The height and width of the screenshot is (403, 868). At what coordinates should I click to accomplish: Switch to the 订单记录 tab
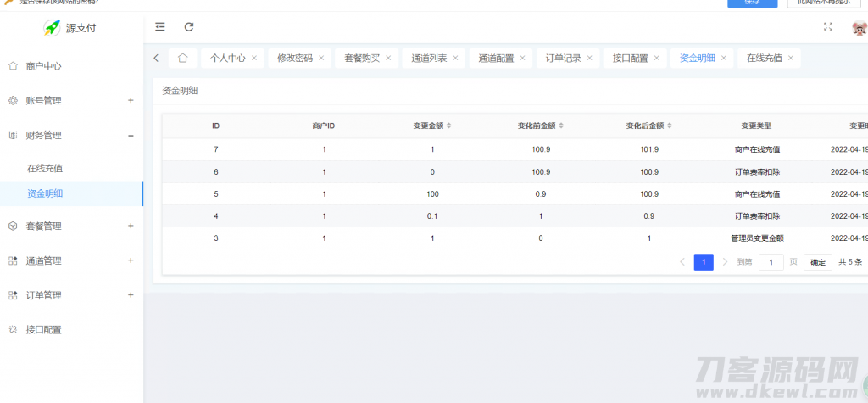563,59
